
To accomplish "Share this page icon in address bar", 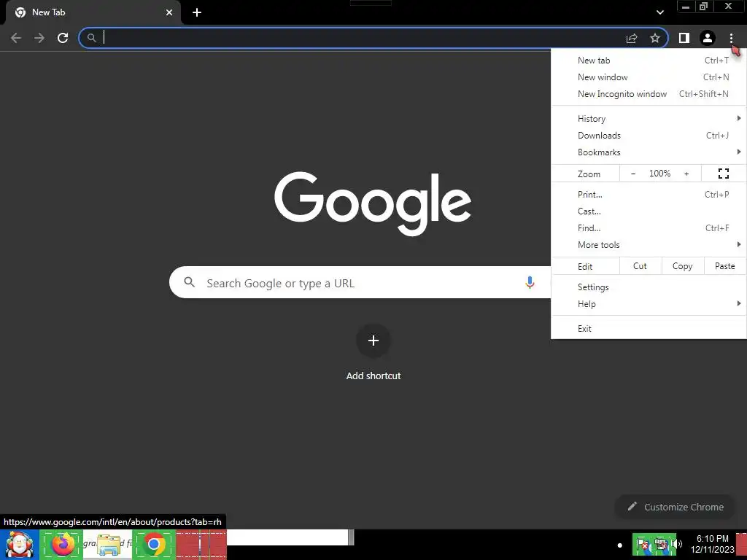I will (x=632, y=38).
